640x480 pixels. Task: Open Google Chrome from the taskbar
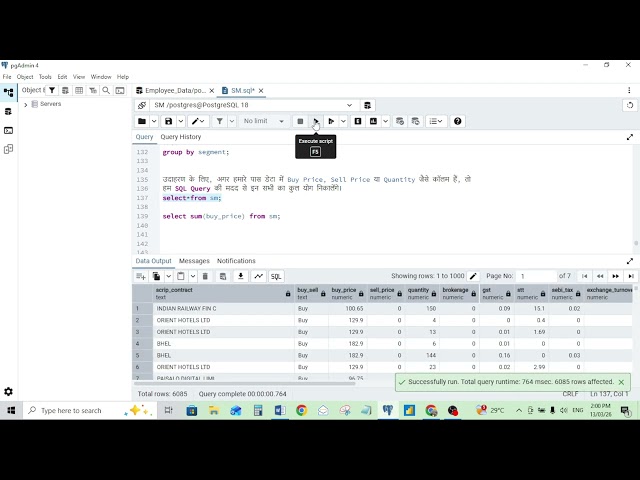coord(301,410)
